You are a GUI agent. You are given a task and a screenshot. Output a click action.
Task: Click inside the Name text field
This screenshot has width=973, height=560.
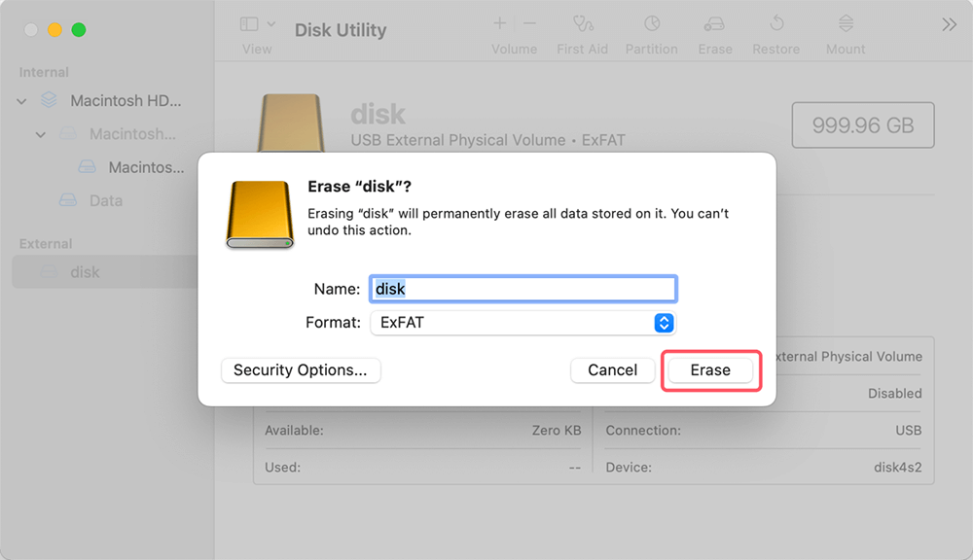point(523,288)
